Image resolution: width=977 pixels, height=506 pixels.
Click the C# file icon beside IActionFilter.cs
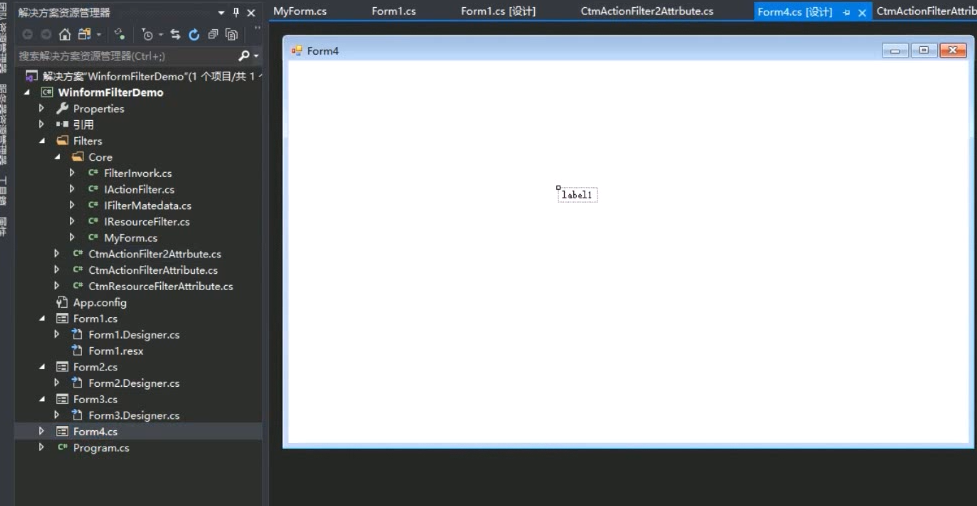point(93,189)
